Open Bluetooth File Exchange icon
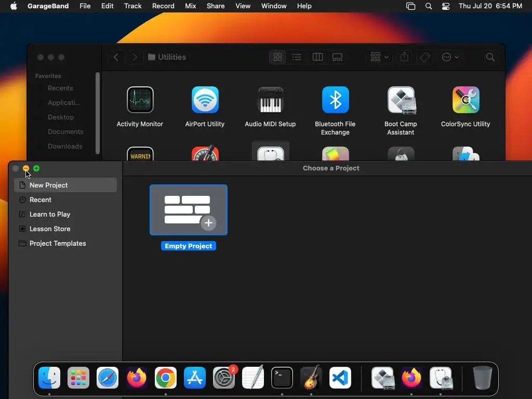The width and height of the screenshot is (532, 399). pyautogui.click(x=335, y=100)
